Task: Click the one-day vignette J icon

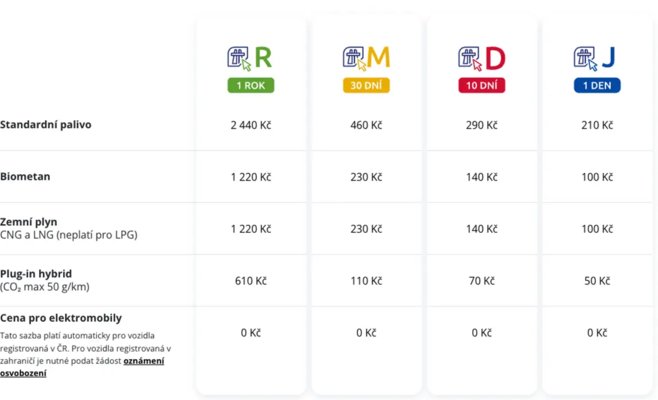Action: 597,57
